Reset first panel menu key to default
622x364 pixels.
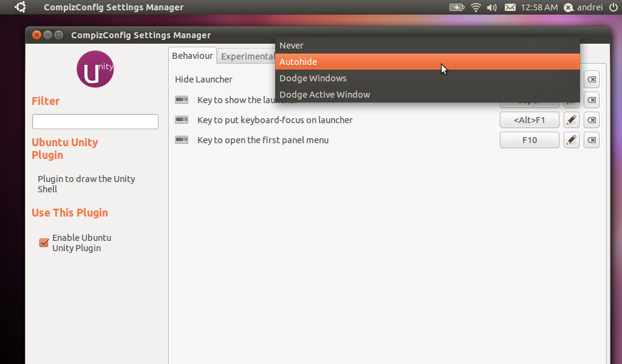pyautogui.click(x=592, y=140)
